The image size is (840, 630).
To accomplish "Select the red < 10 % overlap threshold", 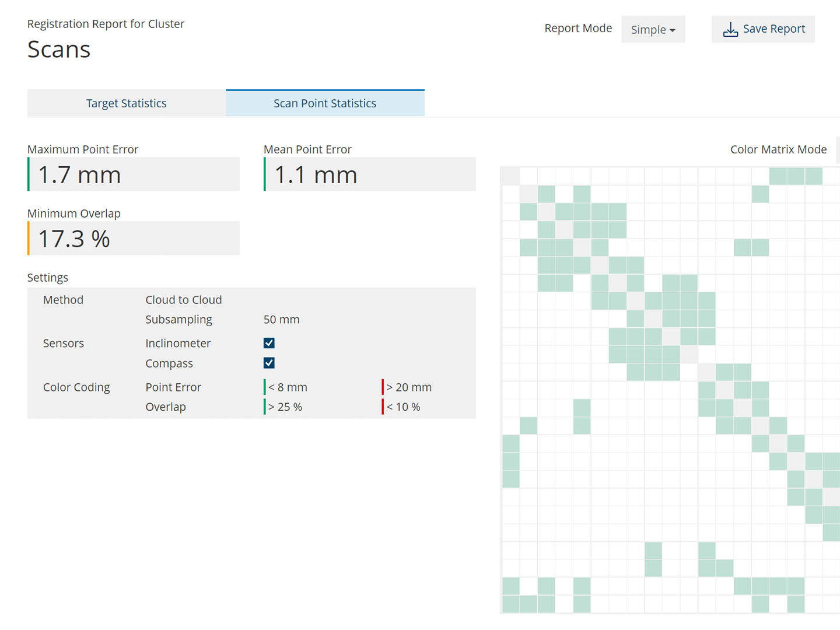I will point(403,407).
